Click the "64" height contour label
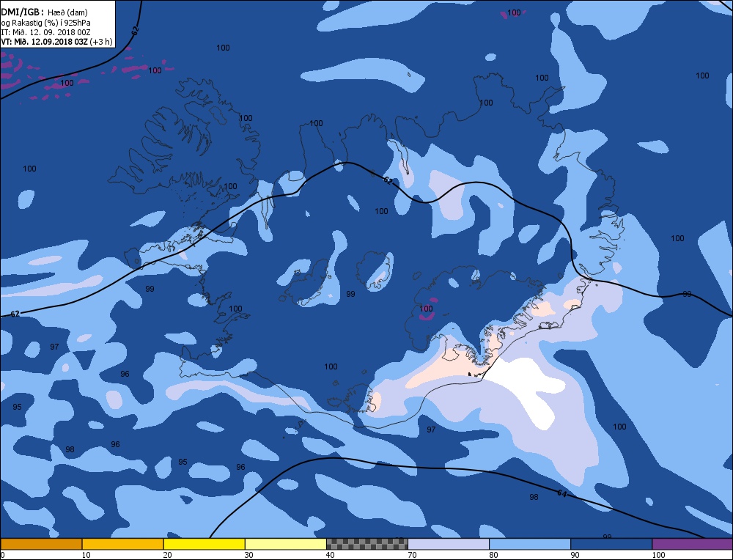 pyautogui.click(x=562, y=493)
